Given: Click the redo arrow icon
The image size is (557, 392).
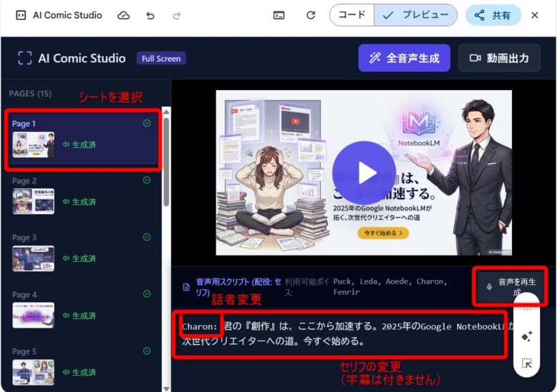Looking at the screenshot, I should pyautogui.click(x=176, y=15).
